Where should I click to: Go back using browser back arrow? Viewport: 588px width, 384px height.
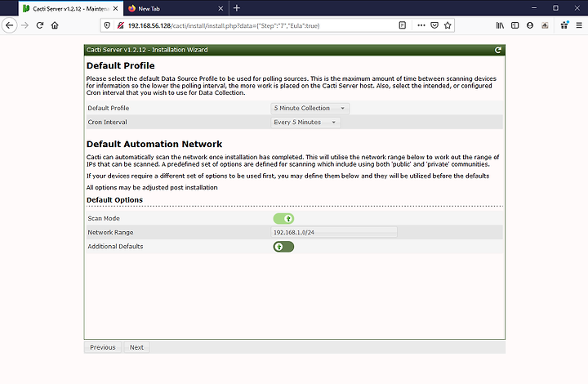[x=9, y=25]
